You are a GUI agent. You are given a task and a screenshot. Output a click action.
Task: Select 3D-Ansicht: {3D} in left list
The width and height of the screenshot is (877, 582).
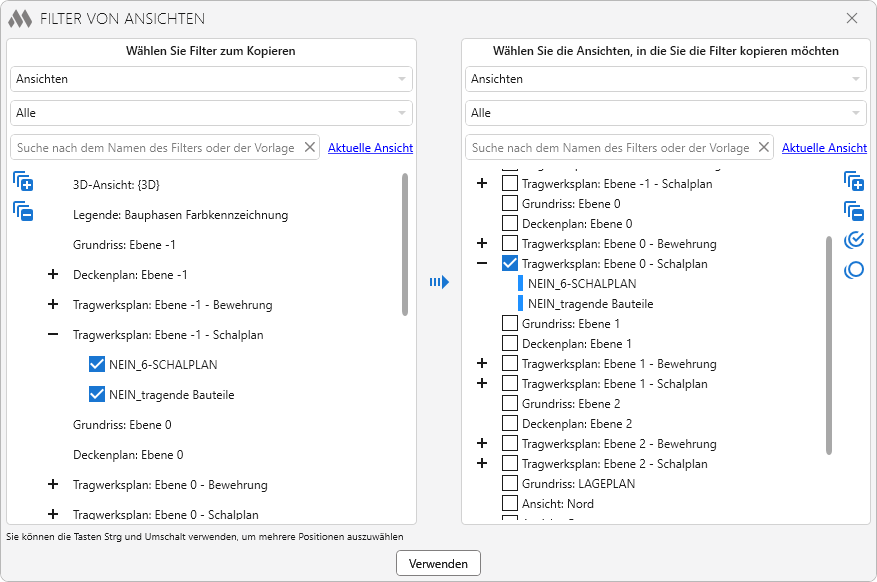click(x=116, y=185)
